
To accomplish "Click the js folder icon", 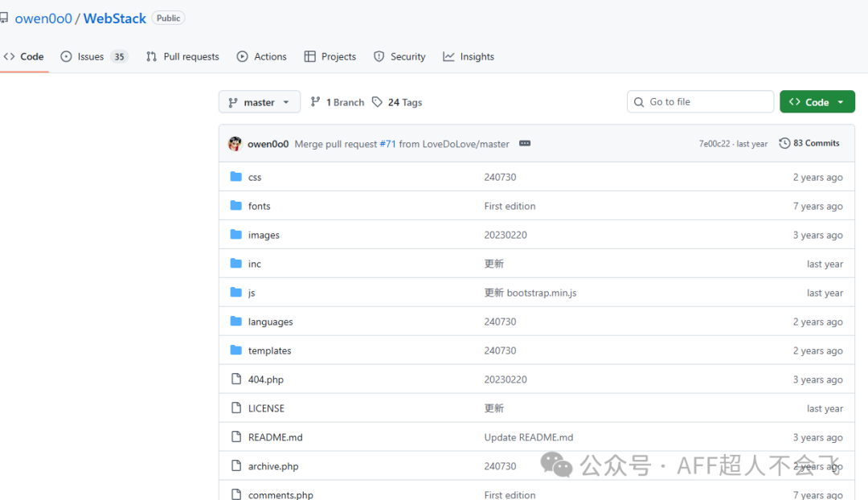I will (x=235, y=292).
